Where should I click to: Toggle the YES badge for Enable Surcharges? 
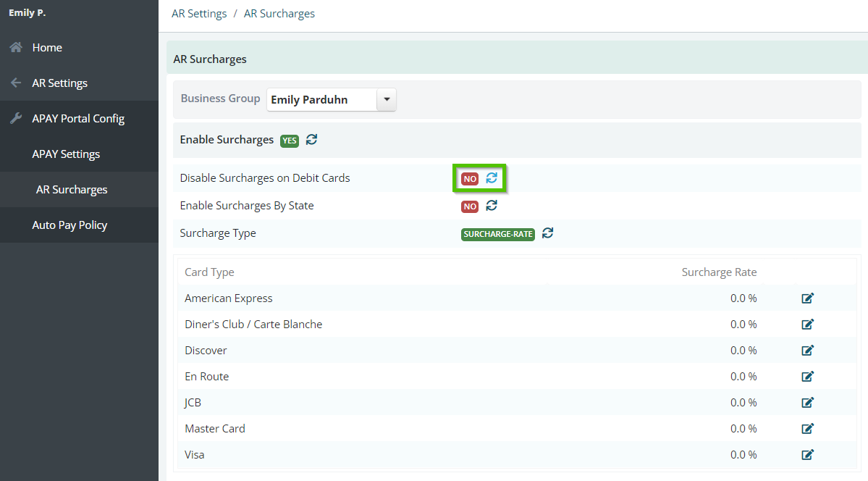290,141
